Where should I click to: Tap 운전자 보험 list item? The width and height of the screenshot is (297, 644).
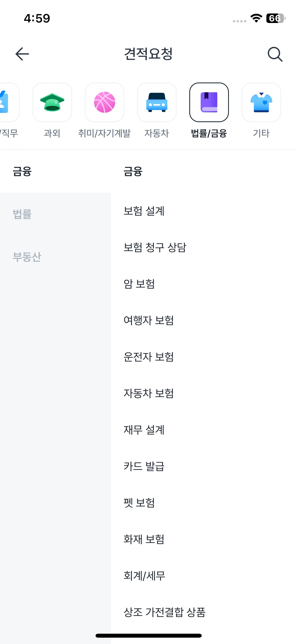149,357
